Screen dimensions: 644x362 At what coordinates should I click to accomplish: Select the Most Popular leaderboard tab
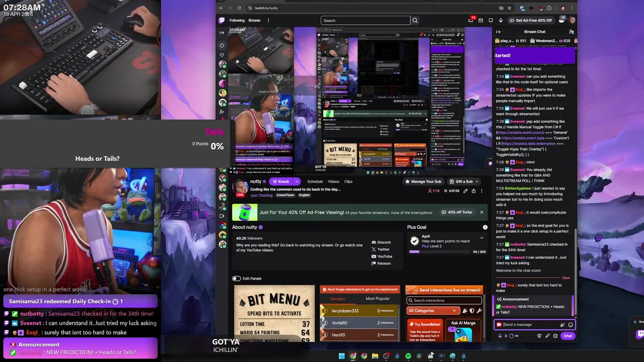[x=377, y=299]
